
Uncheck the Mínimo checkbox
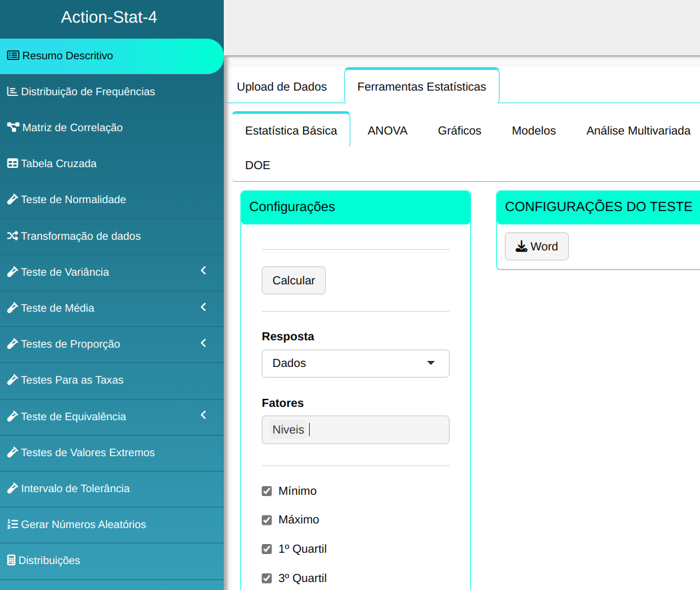267,491
